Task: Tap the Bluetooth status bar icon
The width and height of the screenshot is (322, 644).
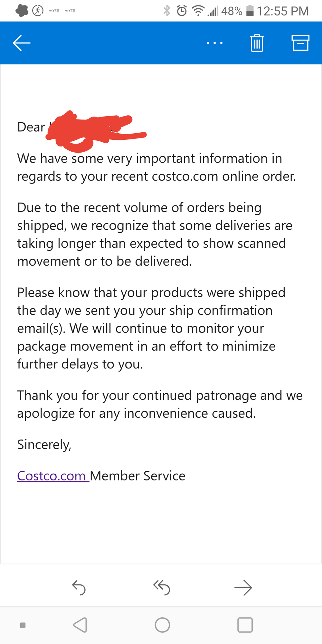Action: click(x=167, y=11)
